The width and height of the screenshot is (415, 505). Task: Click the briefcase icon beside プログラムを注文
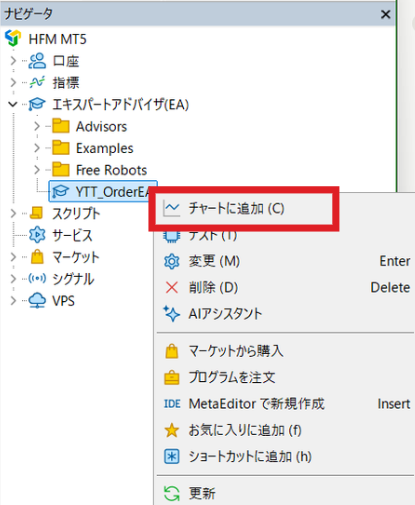tap(172, 378)
